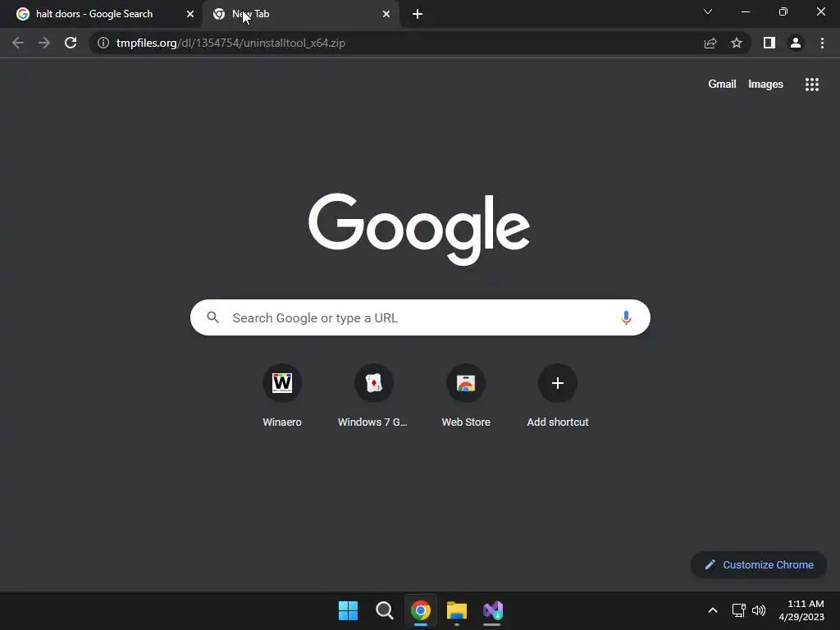Screen dimensions: 840x630
Task: Start voice search with the microphone
Action: (x=626, y=317)
